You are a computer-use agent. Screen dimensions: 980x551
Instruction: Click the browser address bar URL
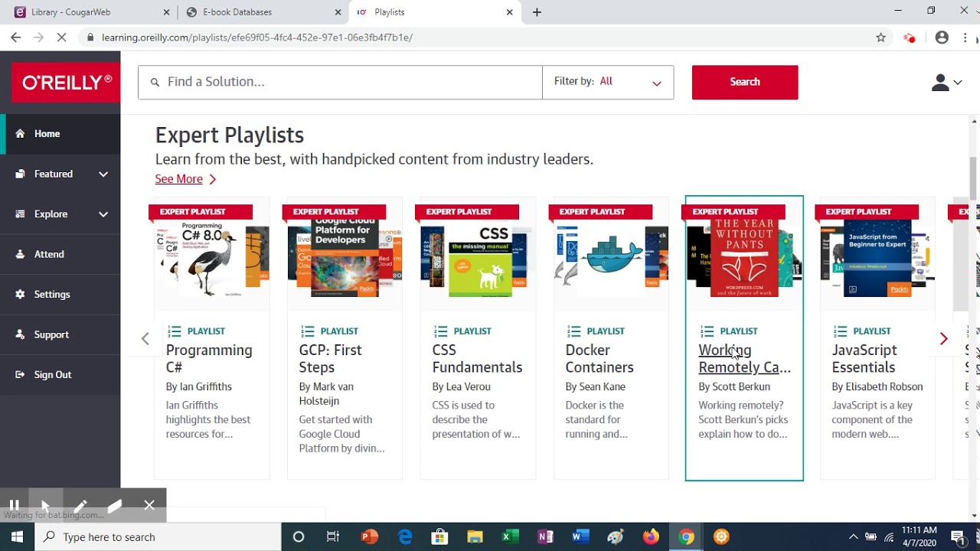pos(257,37)
